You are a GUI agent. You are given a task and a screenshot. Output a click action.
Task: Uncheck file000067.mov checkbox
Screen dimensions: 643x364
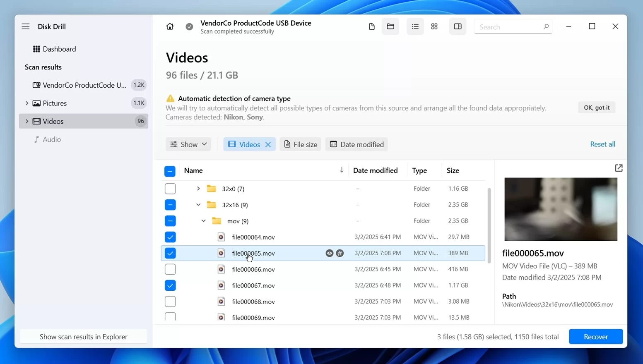point(170,285)
